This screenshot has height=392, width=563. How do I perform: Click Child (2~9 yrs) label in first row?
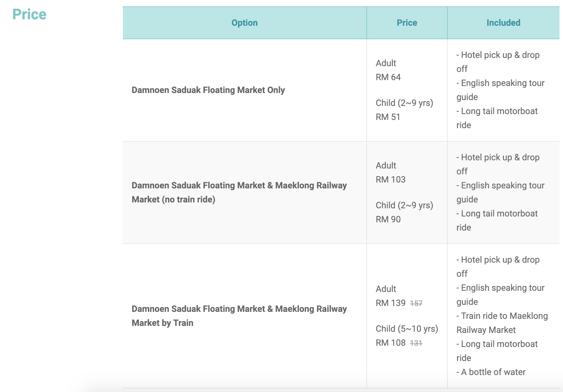(404, 103)
